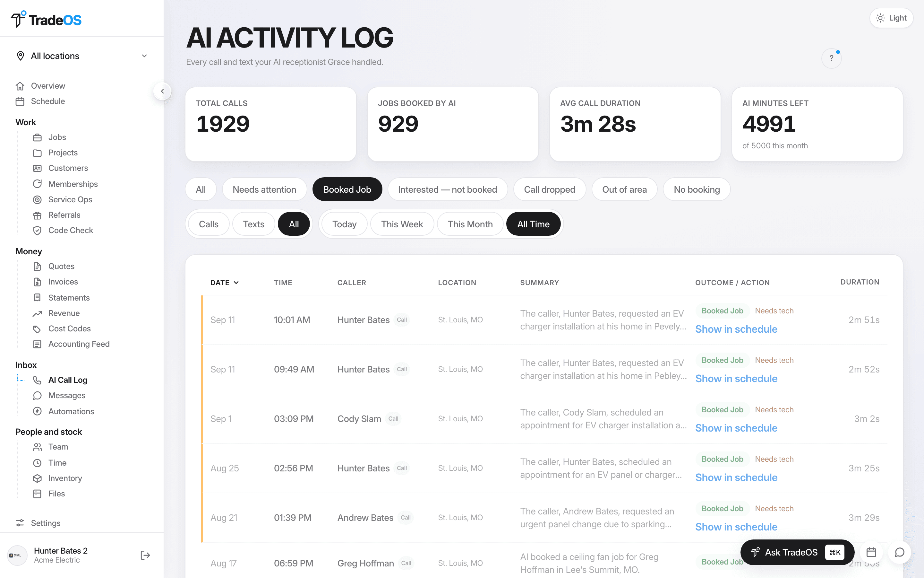The width and height of the screenshot is (924, 578).
Task: Sort by the DATE column header
Action: pos(225,283)
